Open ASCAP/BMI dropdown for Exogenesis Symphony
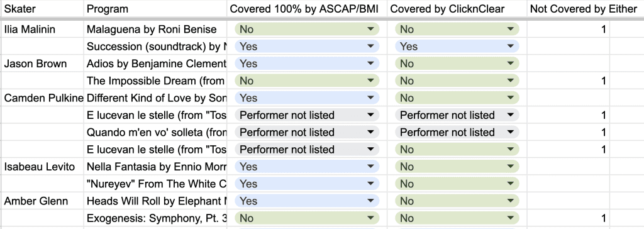Image resolution: width=644 pixels, height=229 pixels. click(307, 218)
